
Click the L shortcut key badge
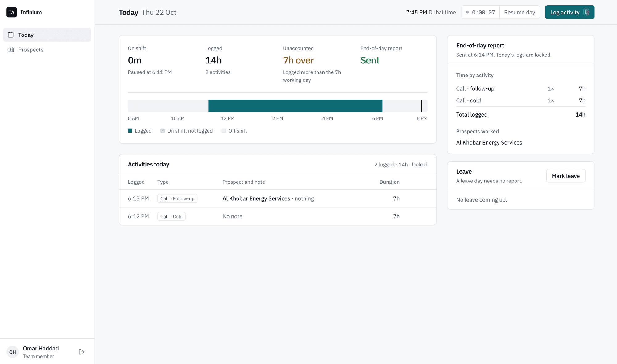click(x=586, y=12)
